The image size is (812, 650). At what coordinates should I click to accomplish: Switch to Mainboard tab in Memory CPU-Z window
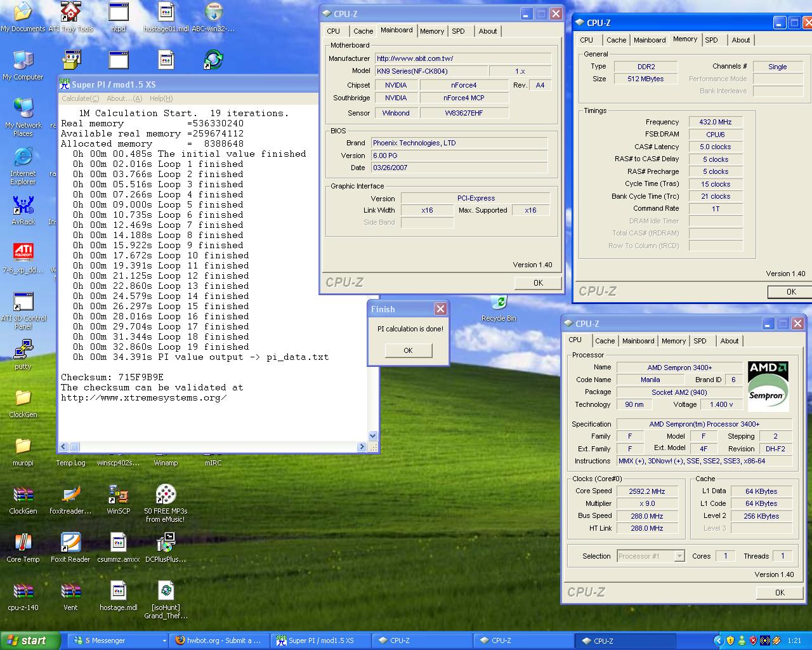click(650, 40)
